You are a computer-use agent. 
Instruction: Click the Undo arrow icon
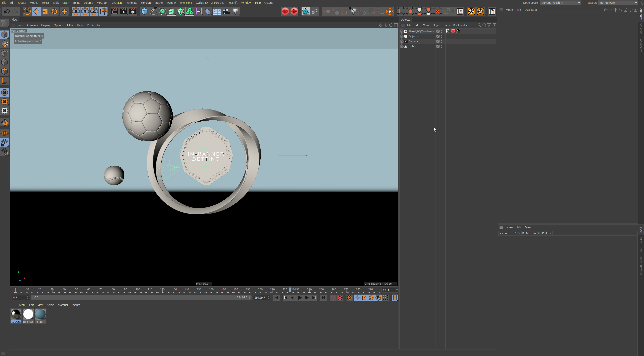pos(7,12)
